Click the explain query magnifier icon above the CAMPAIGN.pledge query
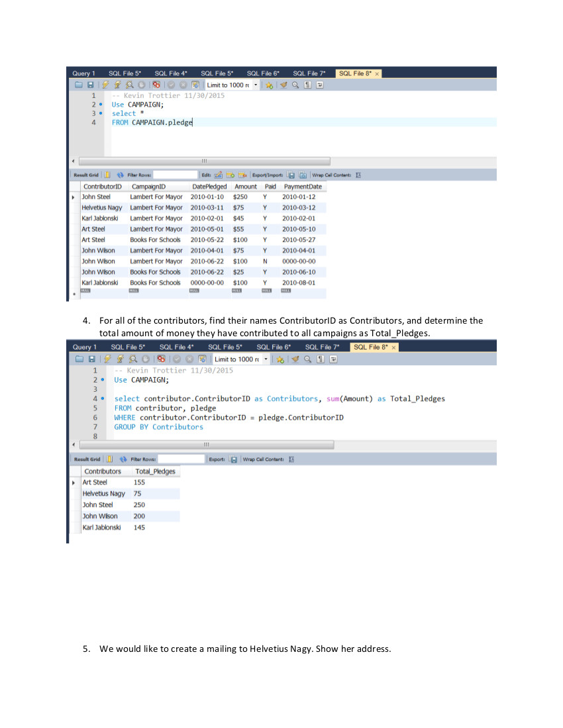Image resolution: width=563 pixels, height=728 pixels. click(129, 85)
